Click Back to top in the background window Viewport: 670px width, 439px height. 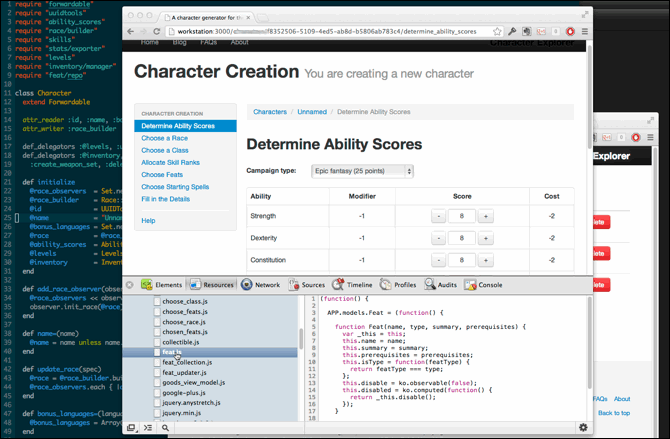[614, 413]
